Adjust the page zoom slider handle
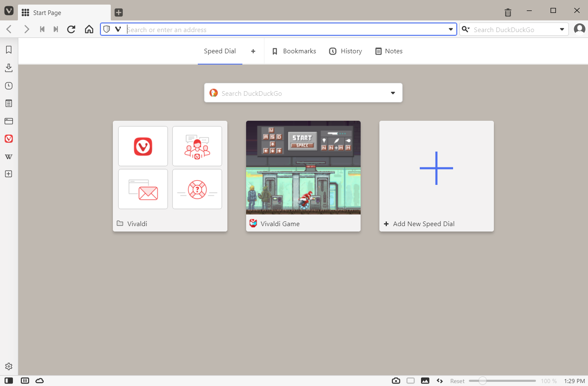Screen dimensions: 588x386 [482, 381]
